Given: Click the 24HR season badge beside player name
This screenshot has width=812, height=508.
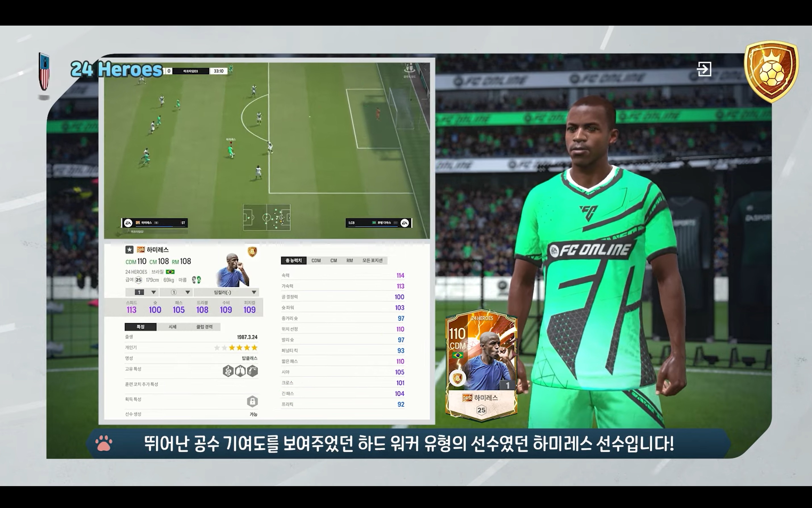Looking at the screenshot, I should 141,250.
